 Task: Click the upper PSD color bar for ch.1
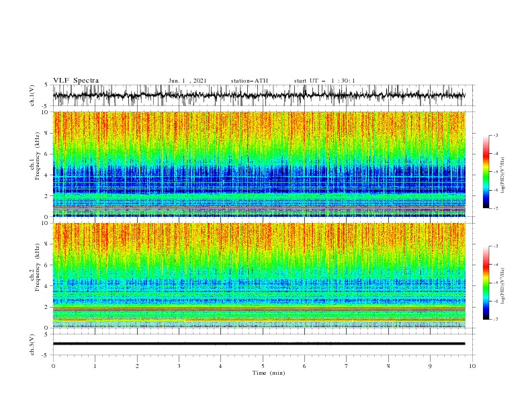coord(486,172)
